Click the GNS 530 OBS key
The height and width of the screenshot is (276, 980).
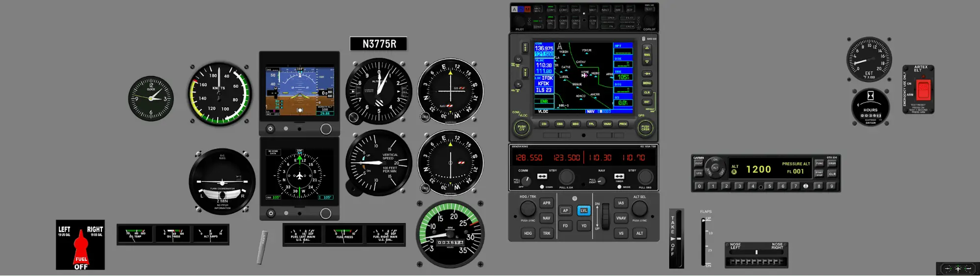point(559,124)
